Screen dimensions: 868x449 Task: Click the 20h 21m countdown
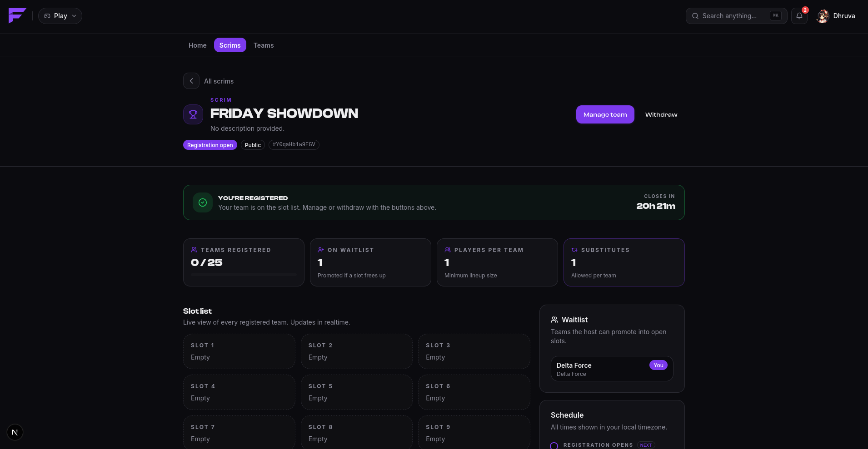click(656, 206)
